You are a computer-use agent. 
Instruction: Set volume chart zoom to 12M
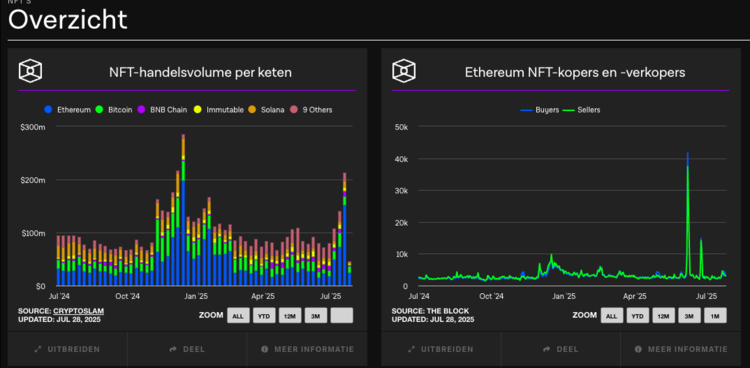[x=290, y=315]
